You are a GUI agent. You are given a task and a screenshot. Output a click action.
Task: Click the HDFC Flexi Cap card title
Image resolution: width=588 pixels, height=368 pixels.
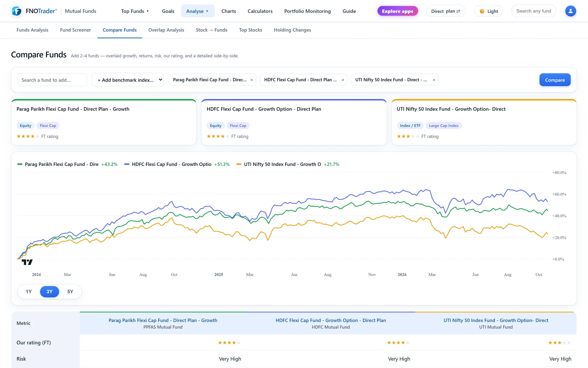pyautogui.click(x=264, y=109)
